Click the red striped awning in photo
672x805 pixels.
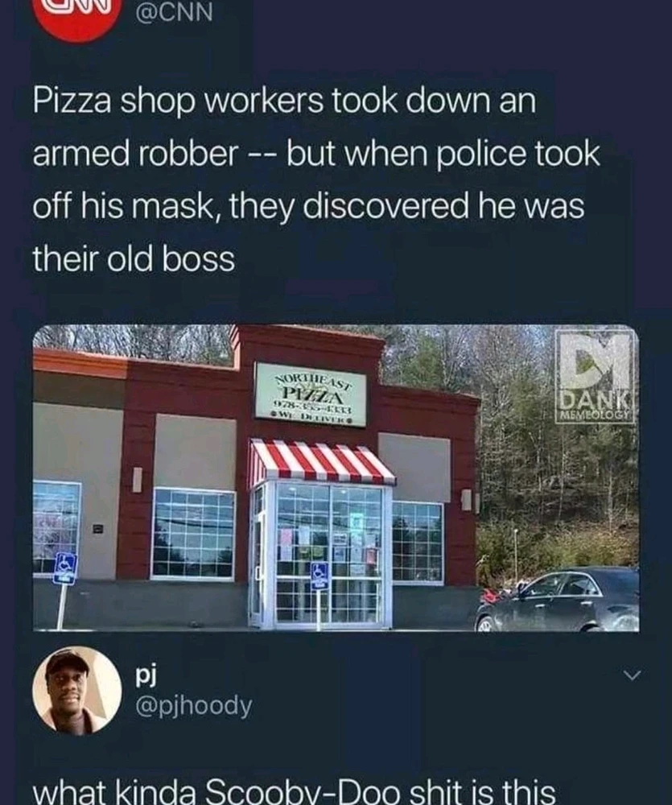tap(322, 461)
